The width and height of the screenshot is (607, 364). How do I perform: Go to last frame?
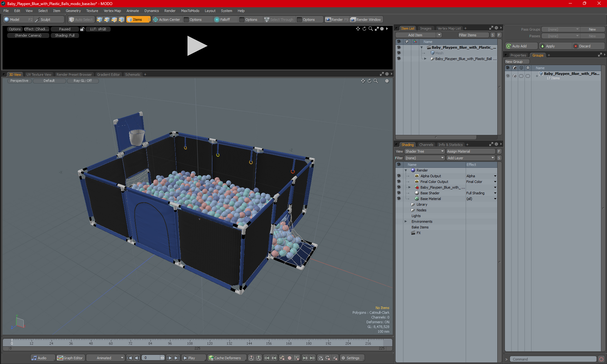tap(177, 358)
